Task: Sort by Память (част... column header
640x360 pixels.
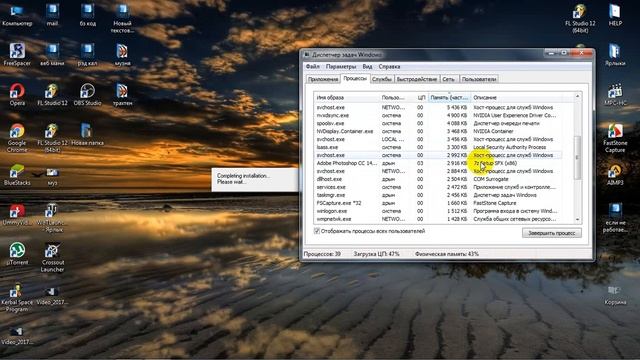Action: (449, 98)
